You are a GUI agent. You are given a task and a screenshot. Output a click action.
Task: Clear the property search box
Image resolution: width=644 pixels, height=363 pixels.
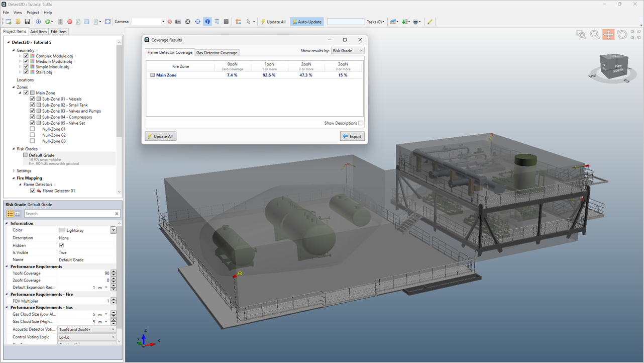tap(116, 214)
